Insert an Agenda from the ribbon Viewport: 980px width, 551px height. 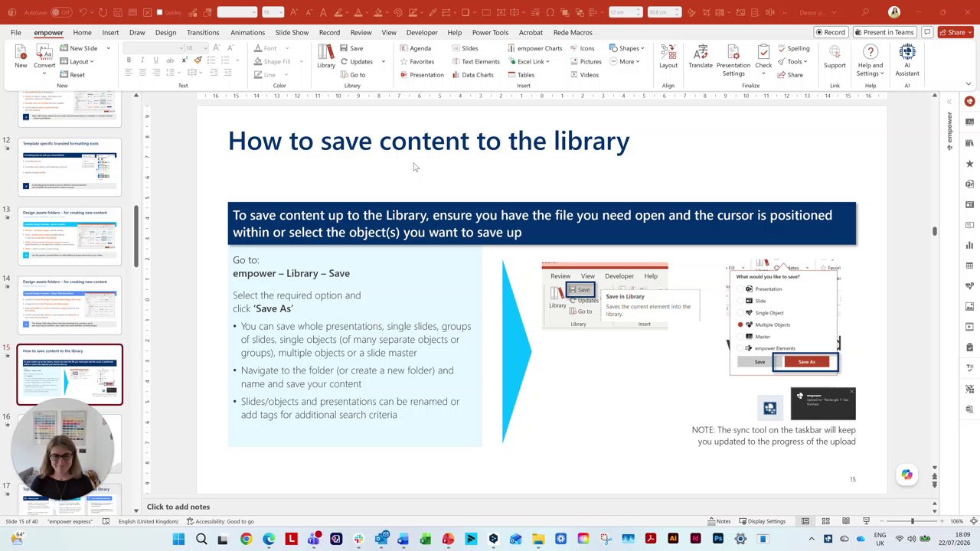click(x=415, y=48)
